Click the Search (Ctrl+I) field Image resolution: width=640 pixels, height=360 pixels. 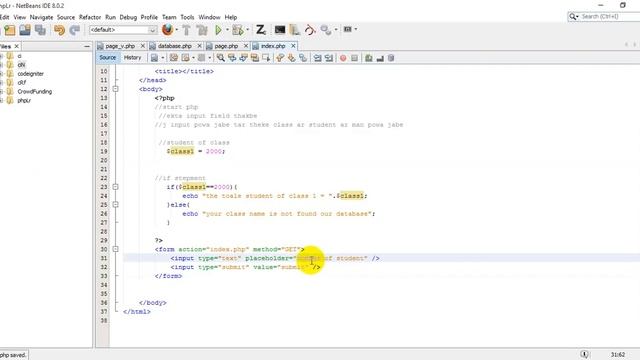[604, 17]
